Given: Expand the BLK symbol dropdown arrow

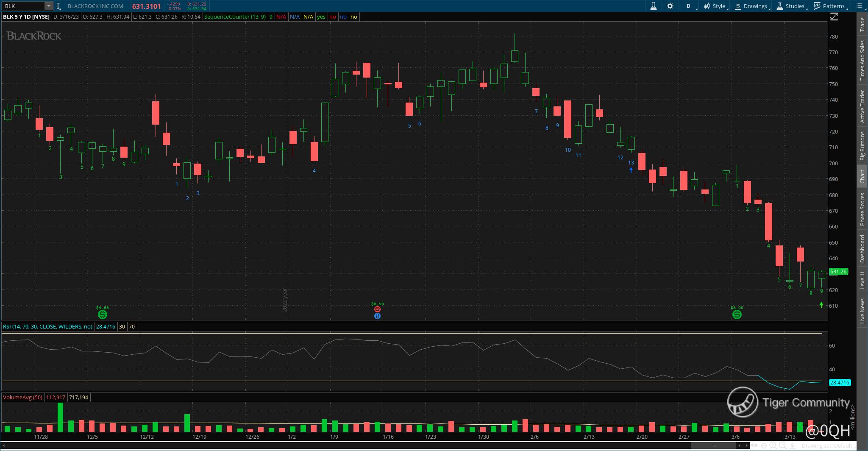Looking at the screenshot, I should [49, 6].
